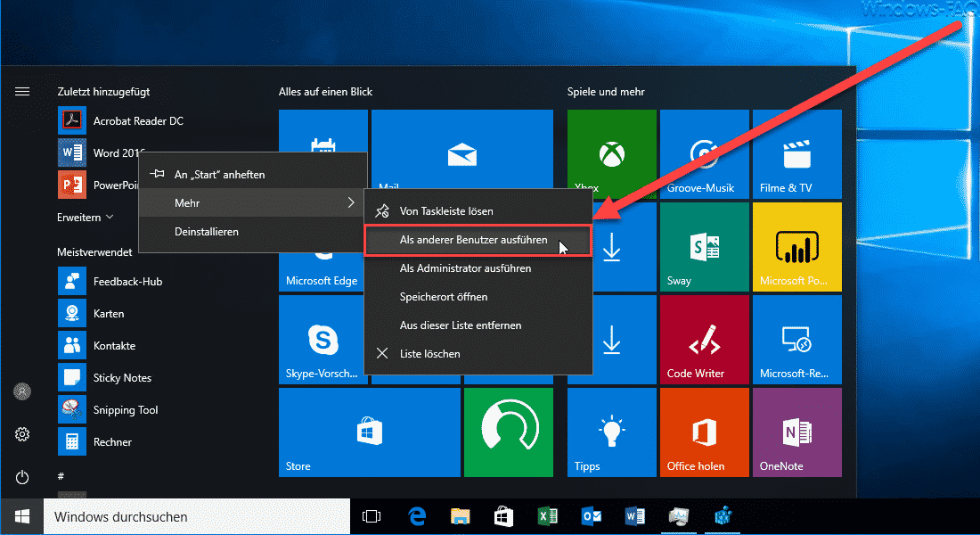Open Acrobat Reader DC from recently added

[120, 120]
